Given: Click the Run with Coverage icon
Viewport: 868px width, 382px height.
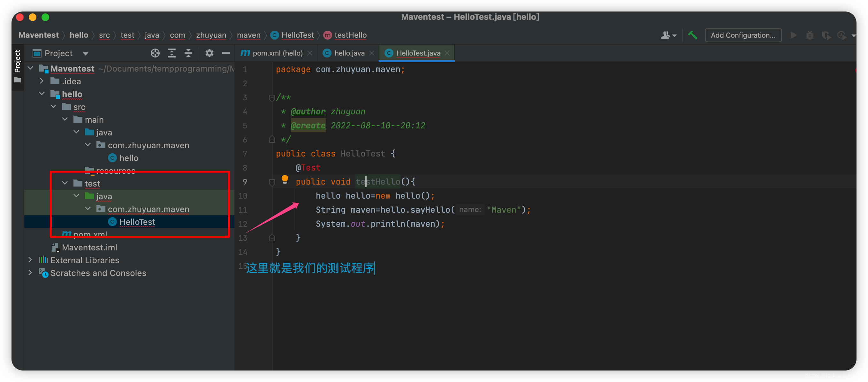Looking at the screenshot, I should point(826,35).
